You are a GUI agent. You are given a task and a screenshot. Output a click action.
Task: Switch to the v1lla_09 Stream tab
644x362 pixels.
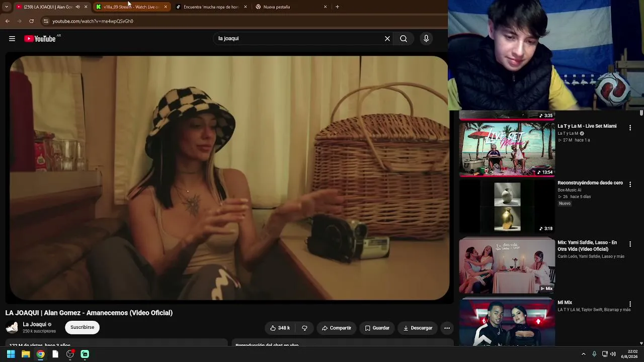click(x=131, y=7)
